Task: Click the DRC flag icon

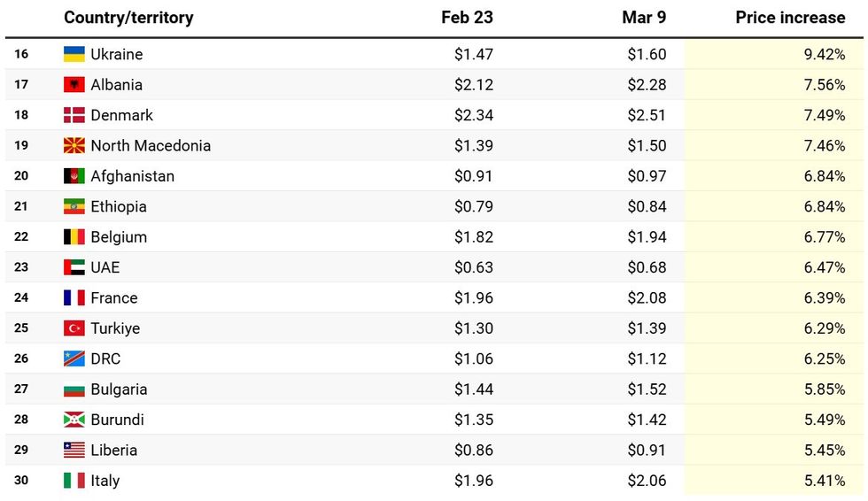Action: click(x=74, y=358)
